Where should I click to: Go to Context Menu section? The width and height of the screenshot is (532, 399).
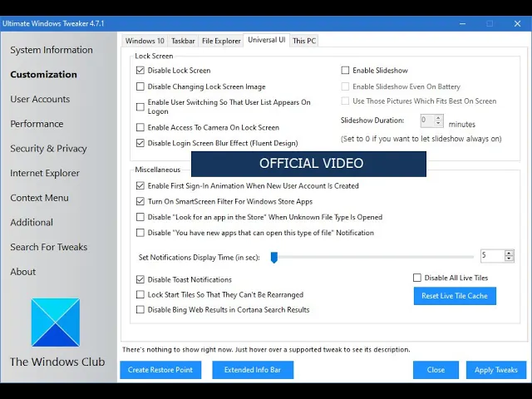[39, 198]
